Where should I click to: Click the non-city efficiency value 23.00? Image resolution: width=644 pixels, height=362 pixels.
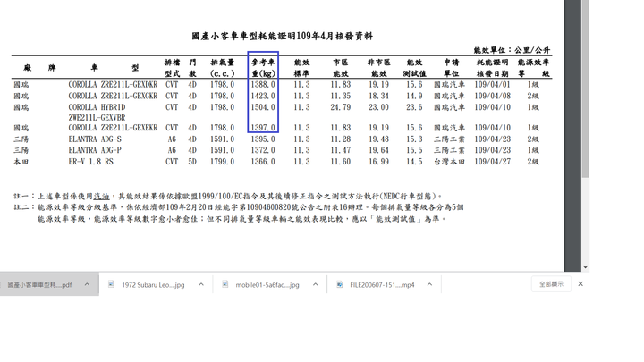378,107
